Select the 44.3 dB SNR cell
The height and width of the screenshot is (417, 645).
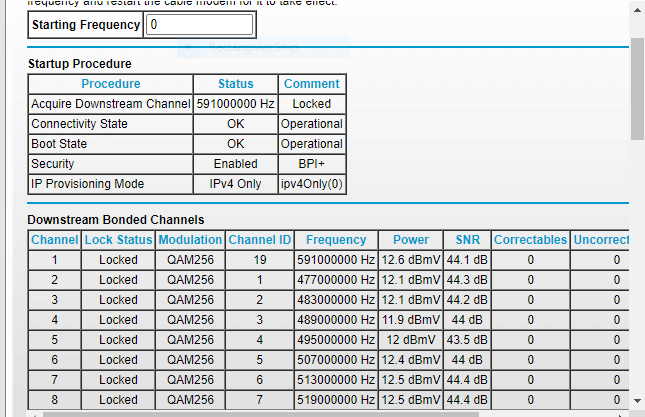(467, 280)
